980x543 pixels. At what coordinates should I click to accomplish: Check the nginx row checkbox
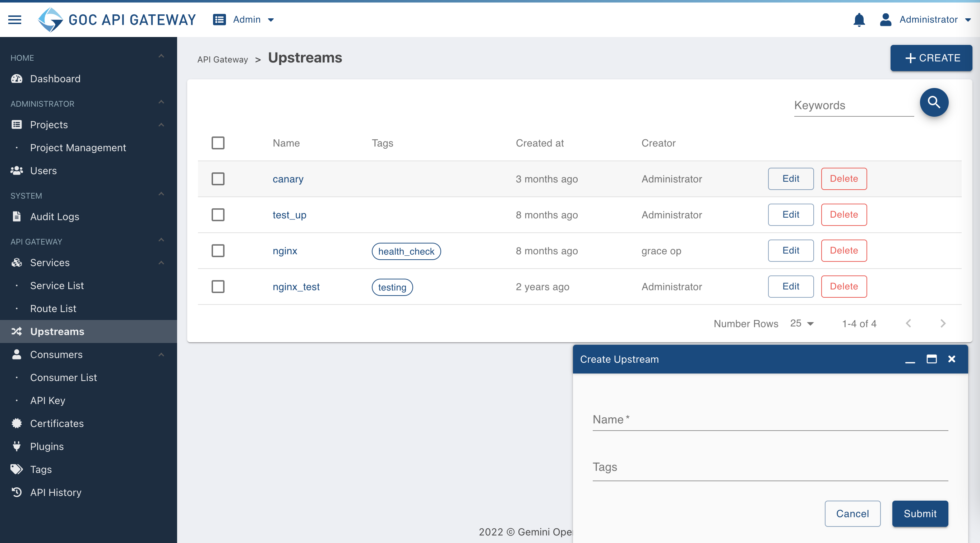(218, 251)
